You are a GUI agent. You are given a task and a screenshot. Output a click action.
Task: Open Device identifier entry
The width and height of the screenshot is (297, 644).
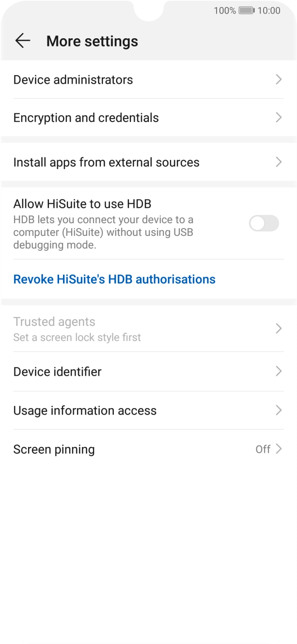[148, 371]
